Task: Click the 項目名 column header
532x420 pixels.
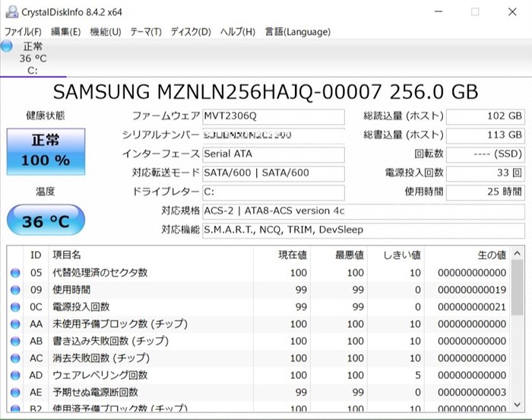Action: [x=151, y=255]
